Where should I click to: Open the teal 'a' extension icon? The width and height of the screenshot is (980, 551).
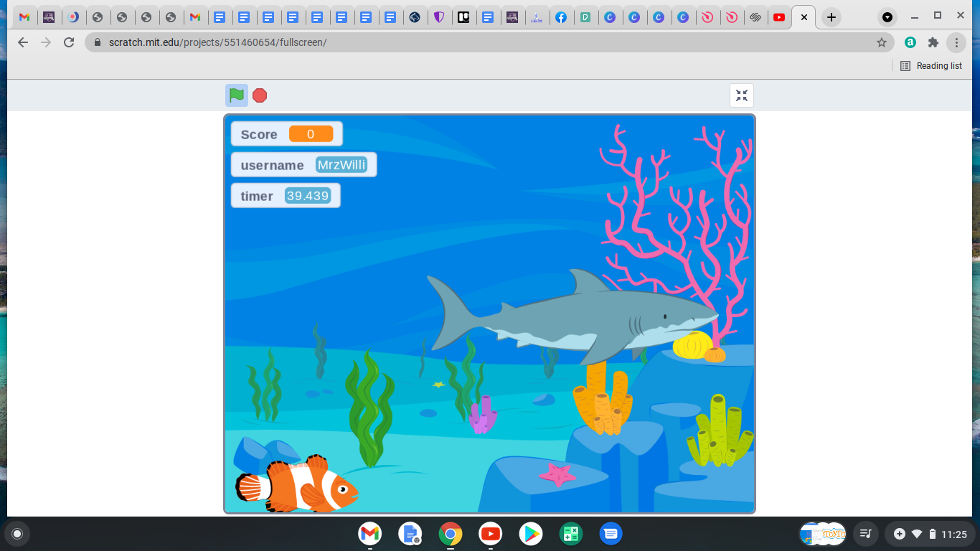[910, 42]
